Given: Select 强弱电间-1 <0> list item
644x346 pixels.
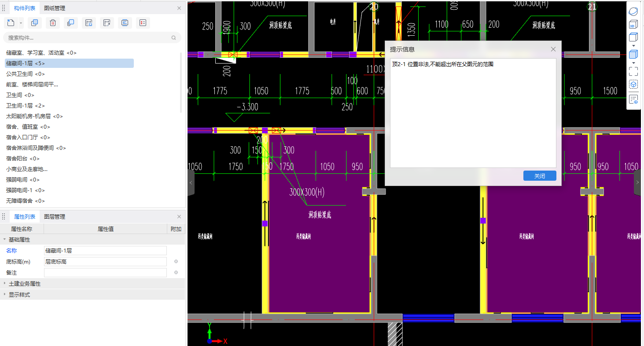Looking at the screenshot, I should click(26, 190).
